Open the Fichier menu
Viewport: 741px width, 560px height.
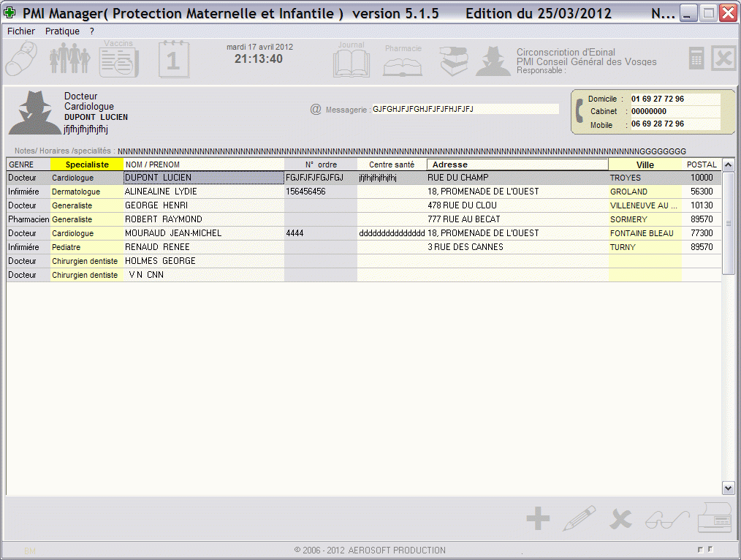[21, 31]
